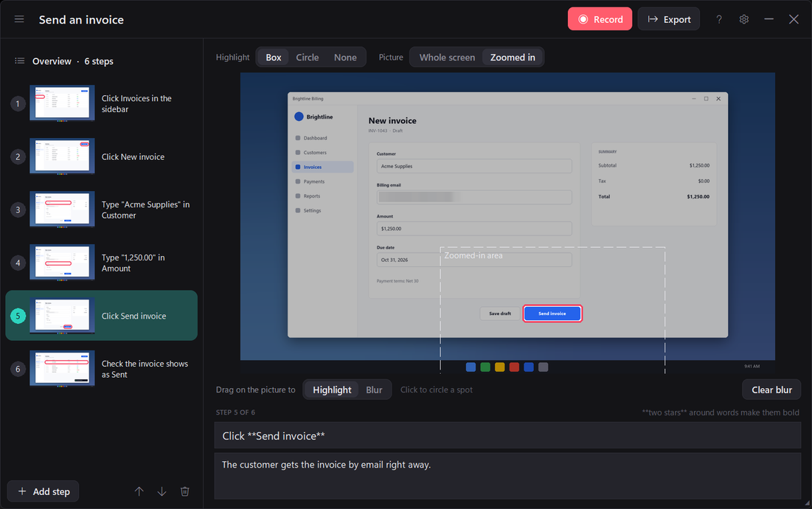Click the gray taskbar icon in the picture

click(x=544, y=367)
